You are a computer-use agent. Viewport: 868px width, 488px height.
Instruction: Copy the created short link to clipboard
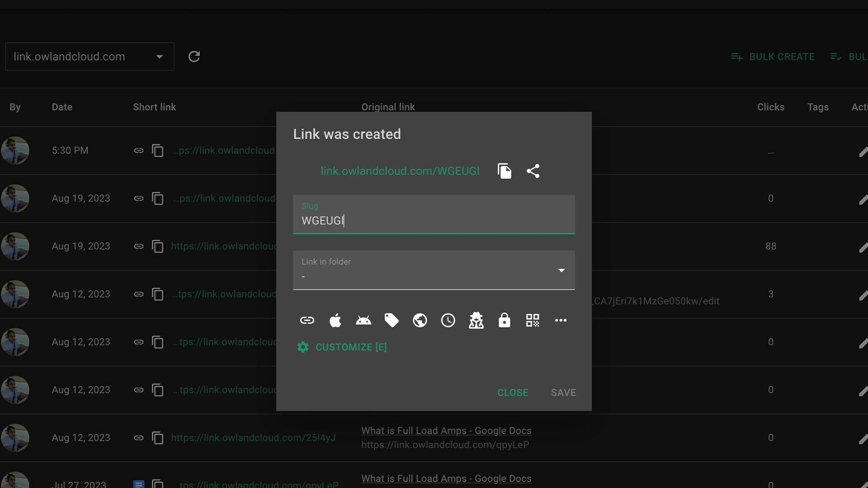[504, 171]
